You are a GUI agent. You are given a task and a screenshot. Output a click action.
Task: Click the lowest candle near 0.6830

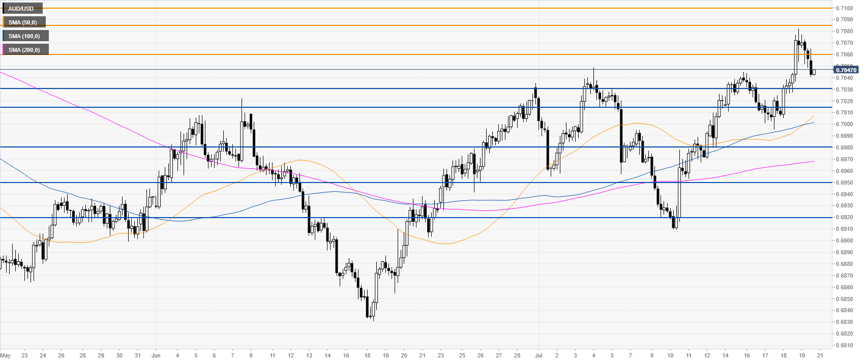pos(368,308)
